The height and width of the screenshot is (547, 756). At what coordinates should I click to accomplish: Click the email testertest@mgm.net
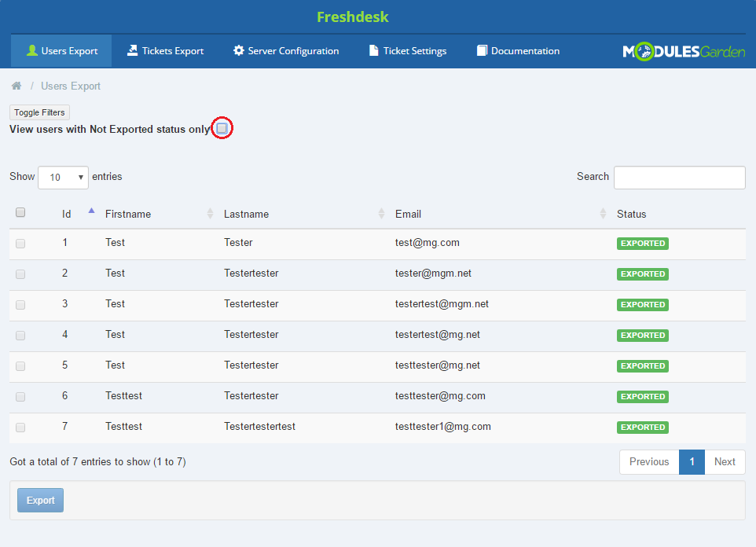pos(442,304)
